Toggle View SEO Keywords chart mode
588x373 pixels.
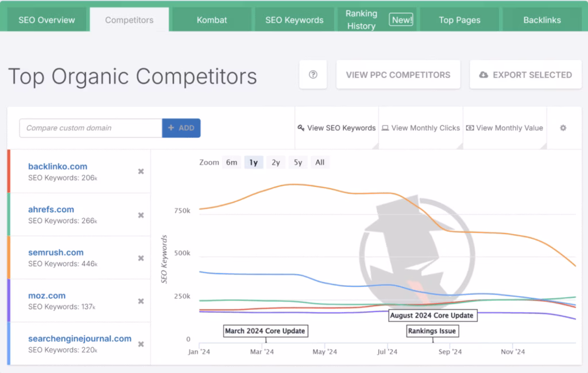point(336,128)
